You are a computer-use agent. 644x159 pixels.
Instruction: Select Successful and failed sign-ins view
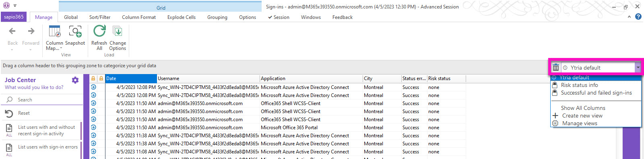point(596,93)
